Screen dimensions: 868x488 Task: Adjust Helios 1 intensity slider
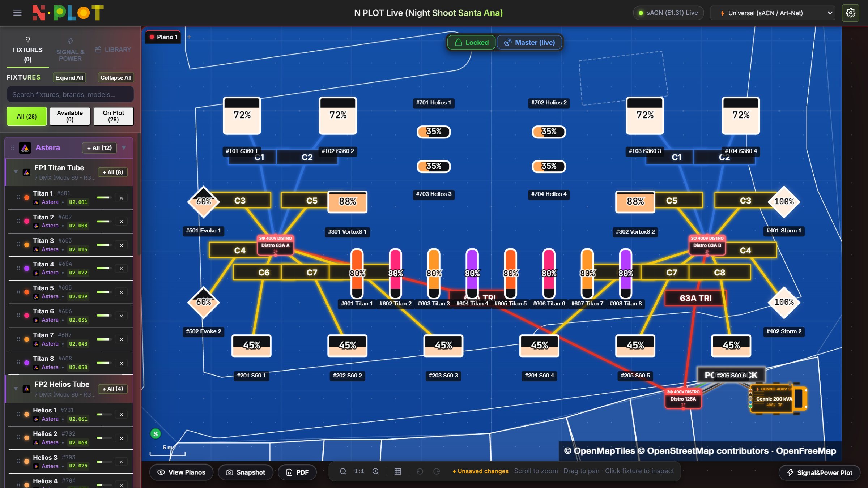tap(104, 414)
